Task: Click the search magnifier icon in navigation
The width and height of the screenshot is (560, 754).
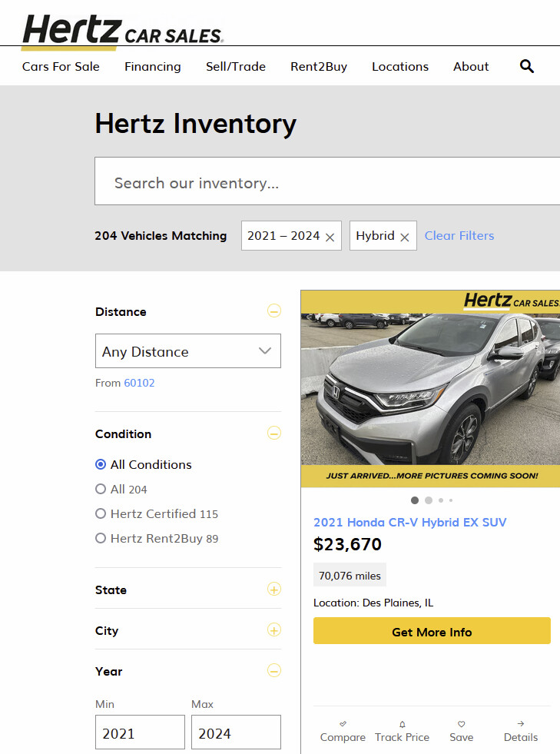Action: [x=526, y=66]
